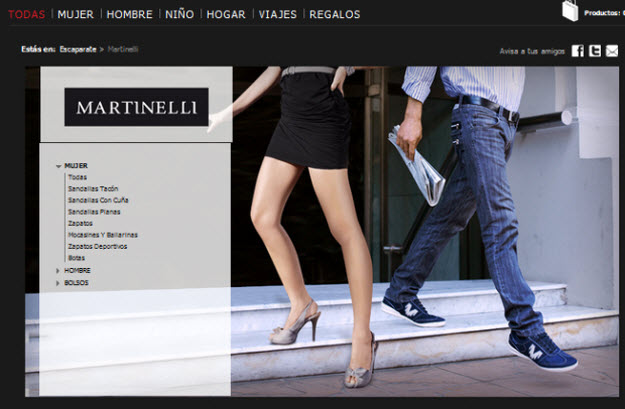Open Sandalias Planas category
Image resolution: width=625 pixels, height=409 pixels.
coord(94,212)
